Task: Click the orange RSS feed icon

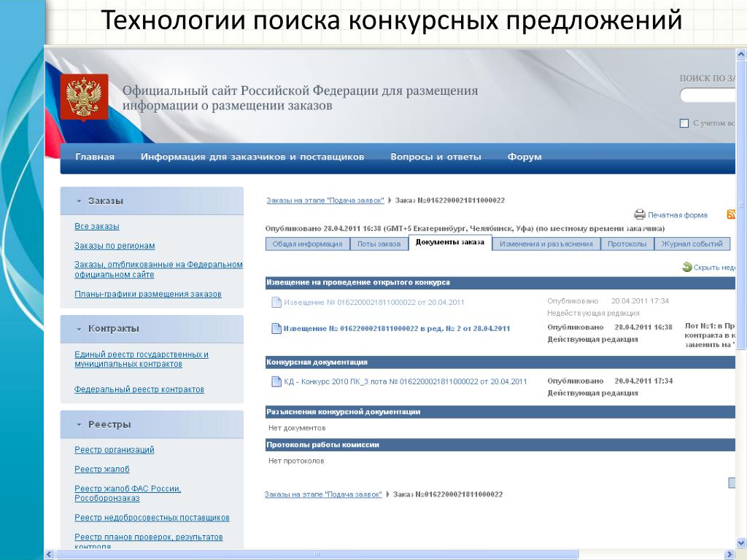Action: 731,214
